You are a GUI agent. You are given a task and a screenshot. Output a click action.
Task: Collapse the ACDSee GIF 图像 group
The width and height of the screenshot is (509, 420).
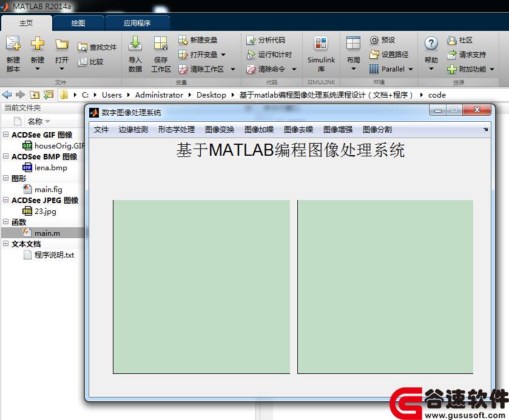pyautogui.click(x=6, y=135)
